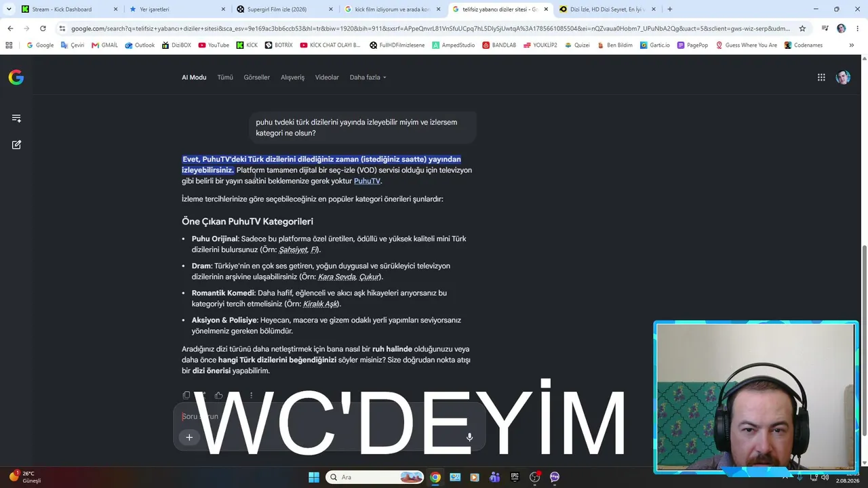Screen dimensions: 868x488
Task: Click the taskbar Ara search box
Action: tap(376, 477)
